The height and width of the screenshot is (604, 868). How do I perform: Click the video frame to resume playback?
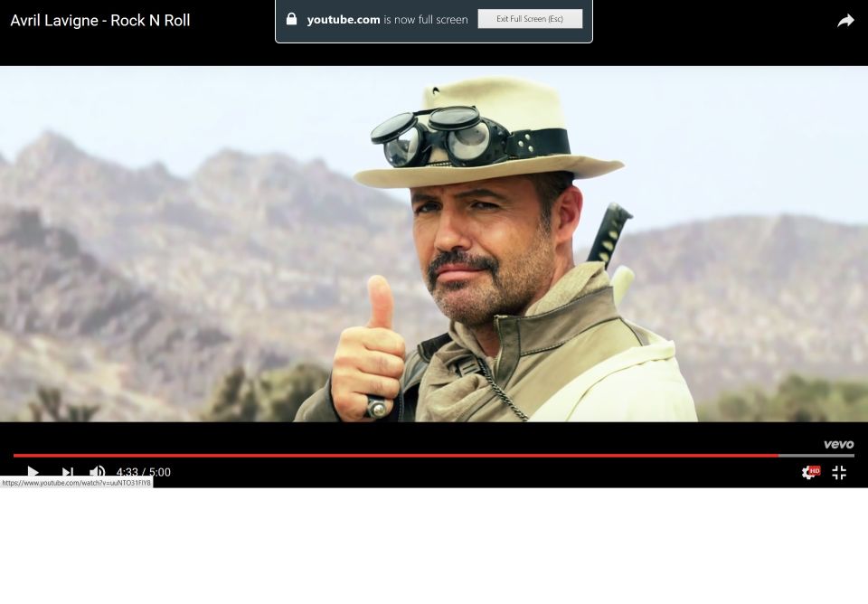434,243
